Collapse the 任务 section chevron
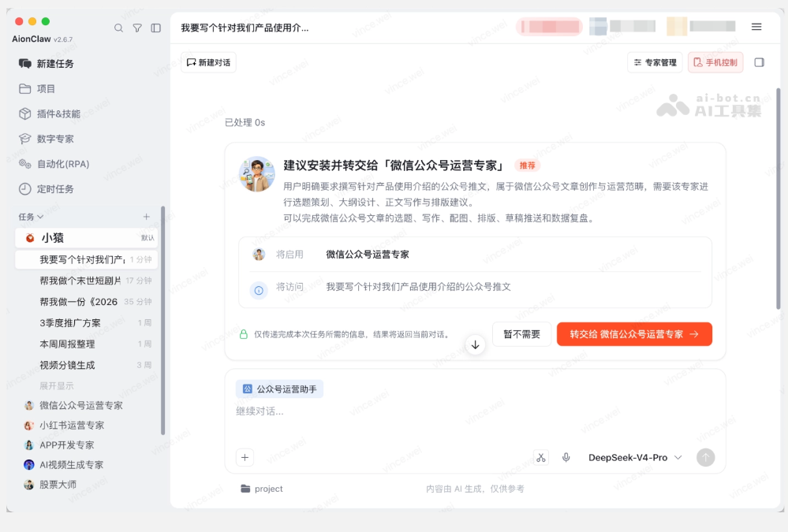The height and width of the screenshot is (532, 788). (40, 217)
